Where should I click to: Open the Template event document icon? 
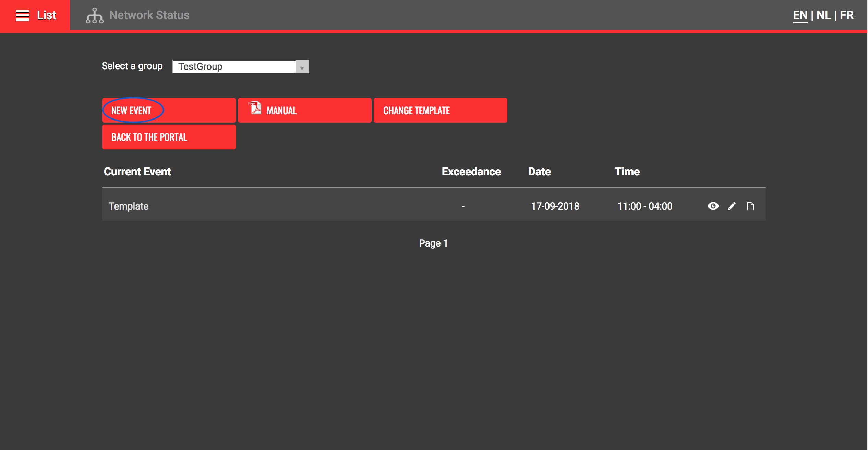point(750,206)
